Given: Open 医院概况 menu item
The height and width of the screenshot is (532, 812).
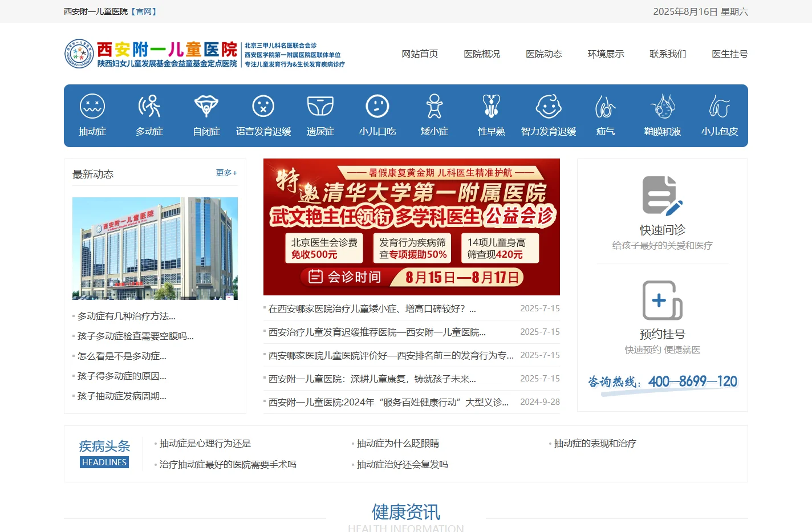Looking at the screenshot, I should (482, 54).
